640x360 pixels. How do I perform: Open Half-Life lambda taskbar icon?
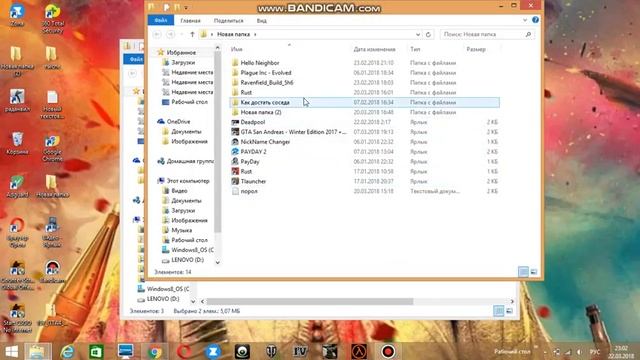pyautogui.click(x=359, y=351)
